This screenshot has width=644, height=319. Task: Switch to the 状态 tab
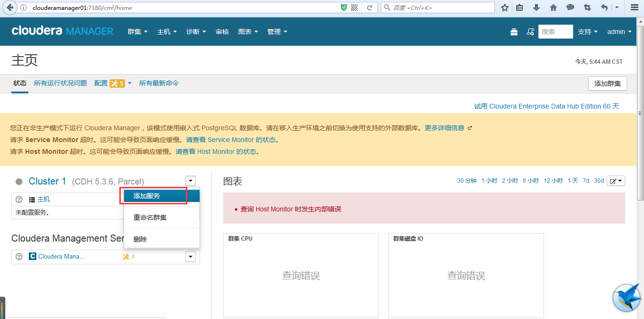[20, 83]
